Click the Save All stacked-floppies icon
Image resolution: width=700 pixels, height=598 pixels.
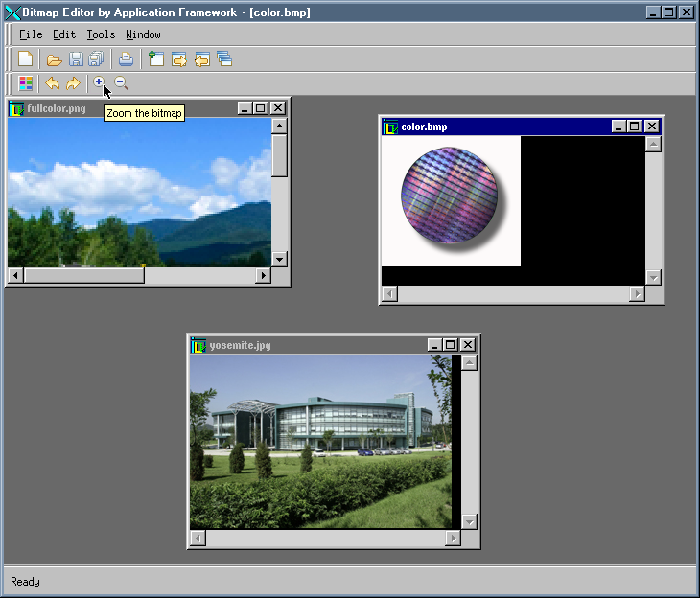[95, 59]
